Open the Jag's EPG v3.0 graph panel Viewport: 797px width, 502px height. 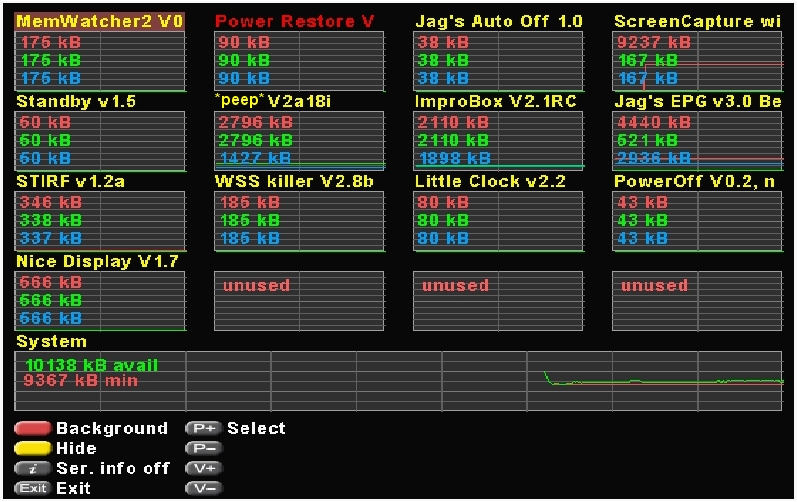pyautogui.click(x=697, y=141)
